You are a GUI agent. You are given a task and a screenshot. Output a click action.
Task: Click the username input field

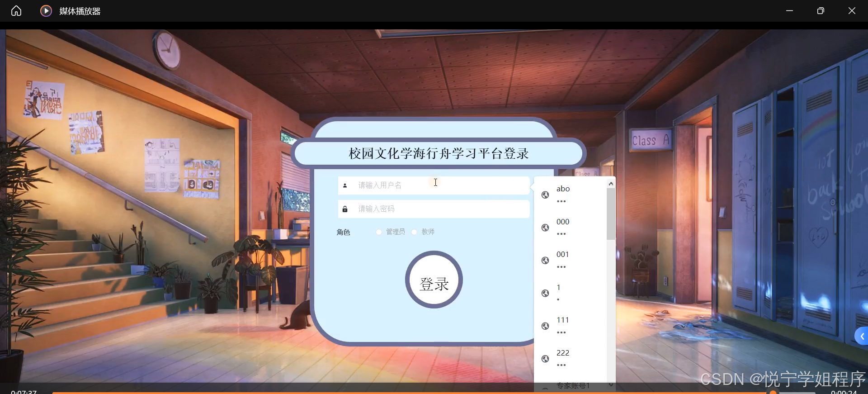coord(434,185)
